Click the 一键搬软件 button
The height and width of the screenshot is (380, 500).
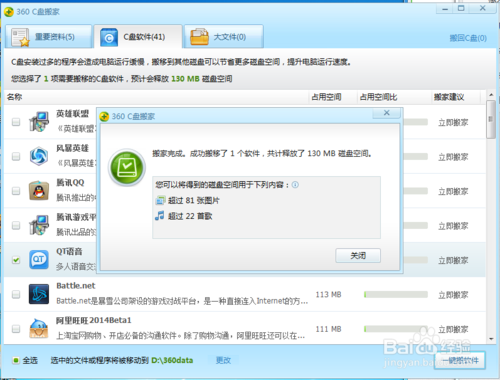pos(461,360)
